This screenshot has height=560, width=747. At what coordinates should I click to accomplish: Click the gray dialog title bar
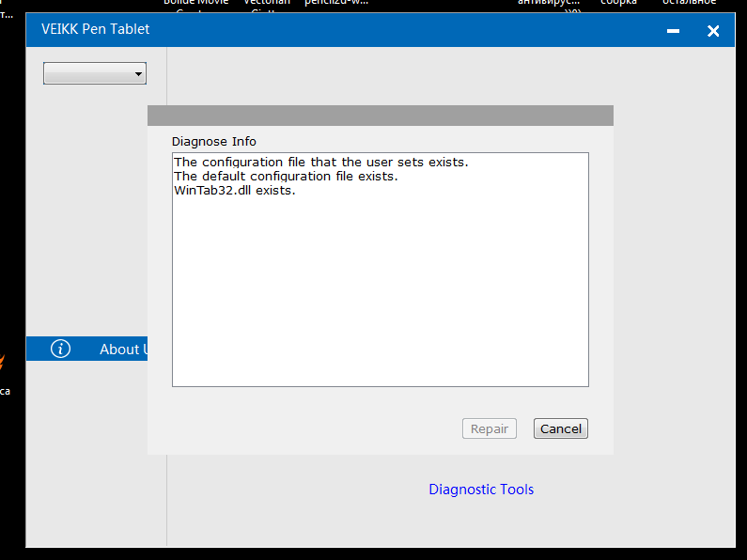pyautogui.click(x=381, y=116)
